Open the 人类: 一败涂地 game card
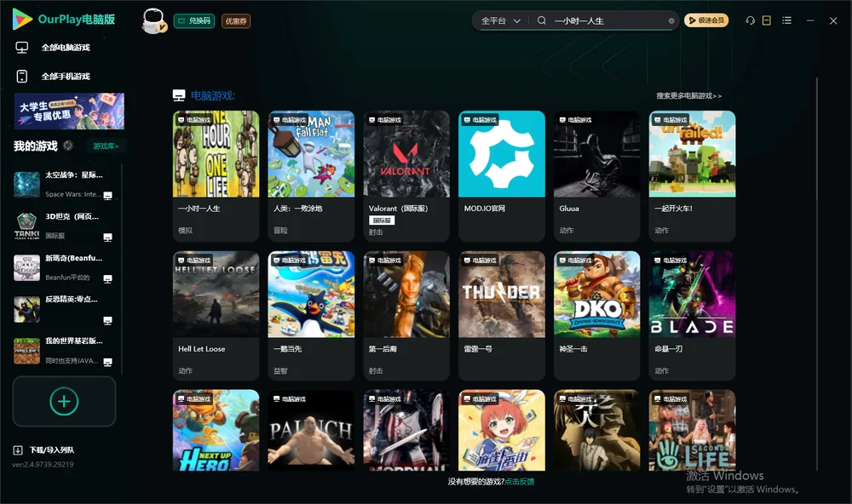This screenshot has width=852, height=504. pyautogui.click(x=311, y=176)
